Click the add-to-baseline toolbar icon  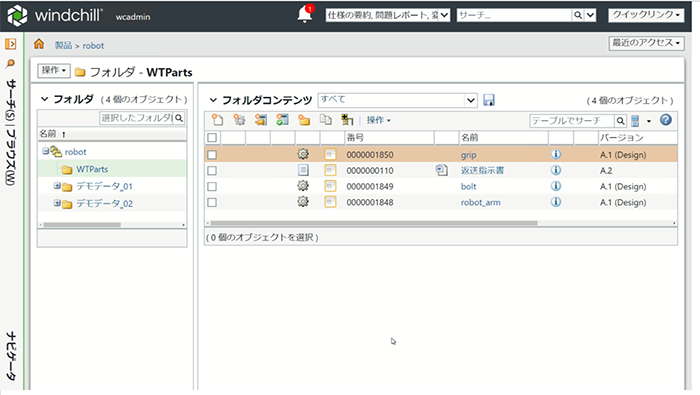click(x=347, y=120)
